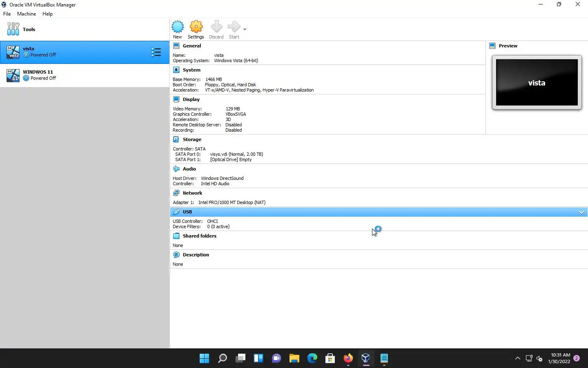588x368 pixels.
Task: Open the General section header
Action: tap(192, 46)
